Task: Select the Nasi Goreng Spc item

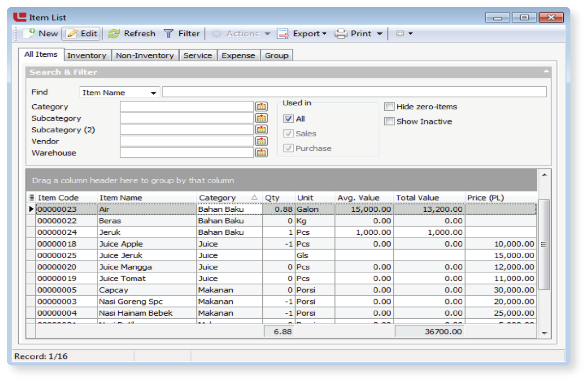Action: tap(131, 302)
